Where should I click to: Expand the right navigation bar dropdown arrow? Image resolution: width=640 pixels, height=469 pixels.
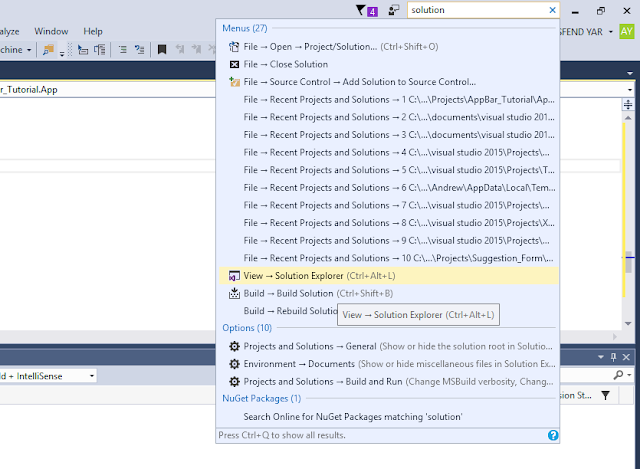[630, 90]
